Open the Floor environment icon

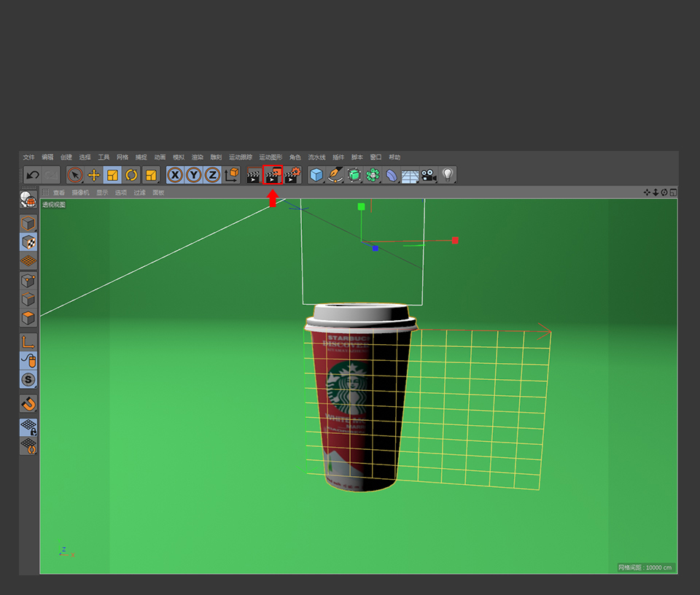410,176
